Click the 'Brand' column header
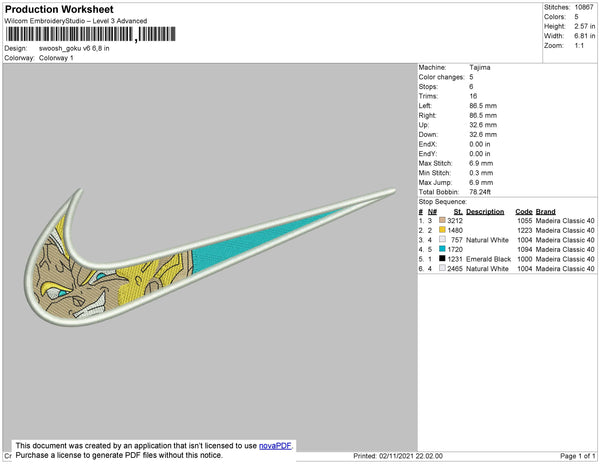This screenshot has width=600, height=464. [545, 212]
